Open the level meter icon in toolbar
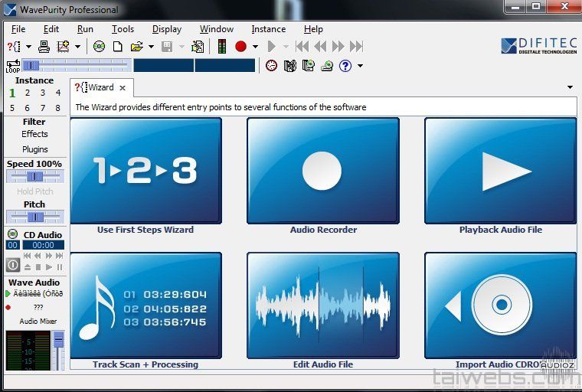 [x=222, y=47]
